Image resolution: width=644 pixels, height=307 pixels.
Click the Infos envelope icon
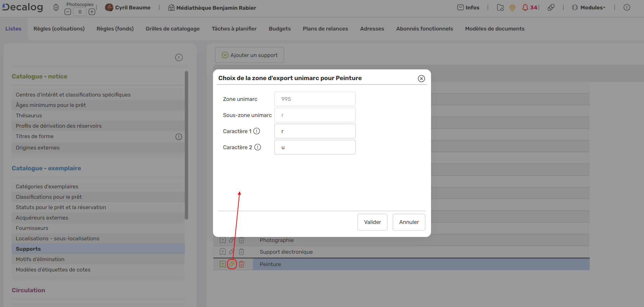pos(460,7)
